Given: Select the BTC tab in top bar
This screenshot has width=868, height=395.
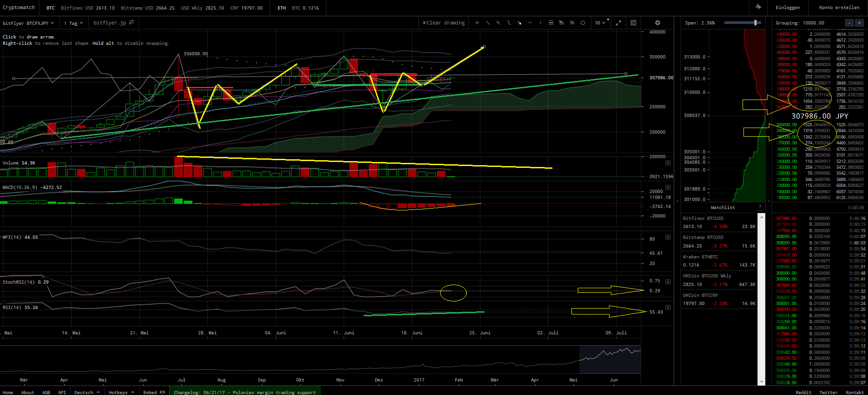Looking at the screenshot, I should tap(51, 8).
